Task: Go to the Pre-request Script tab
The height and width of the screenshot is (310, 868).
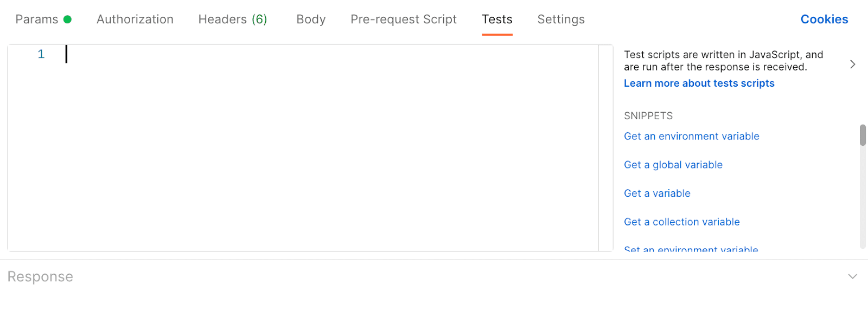Action: point(404,20)
